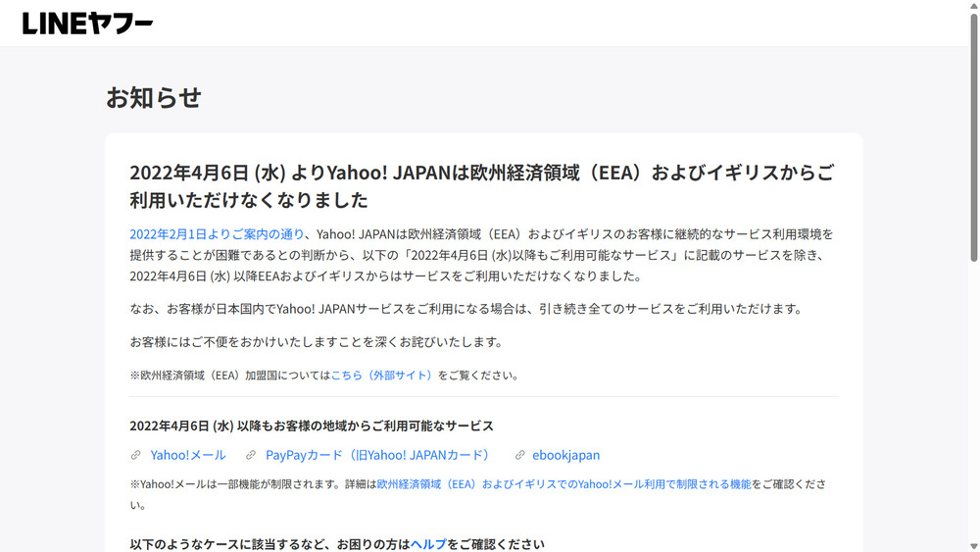Visit the ebookjapan link
Image resolution: width=980 pixels, height=552 pixels.
[565, 455]
